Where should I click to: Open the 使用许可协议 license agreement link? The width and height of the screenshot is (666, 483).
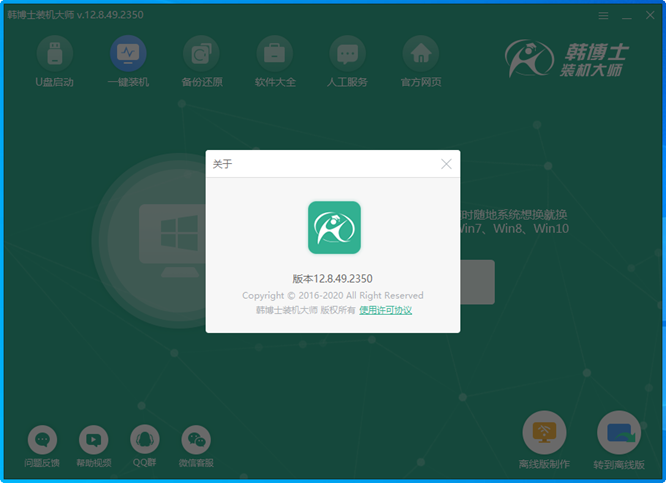[386, 310]
